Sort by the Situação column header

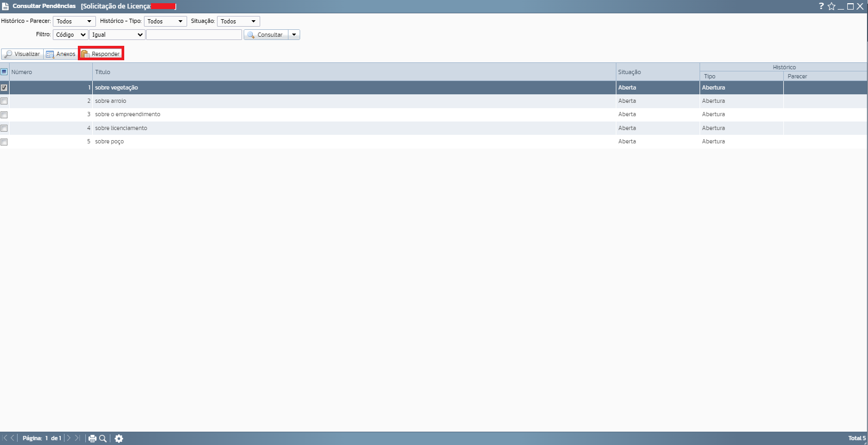click(x=657, y=72)
